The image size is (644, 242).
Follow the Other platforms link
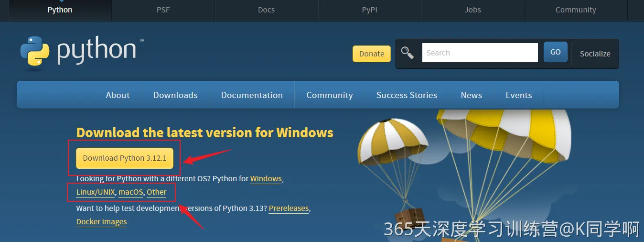pos(157,192)
